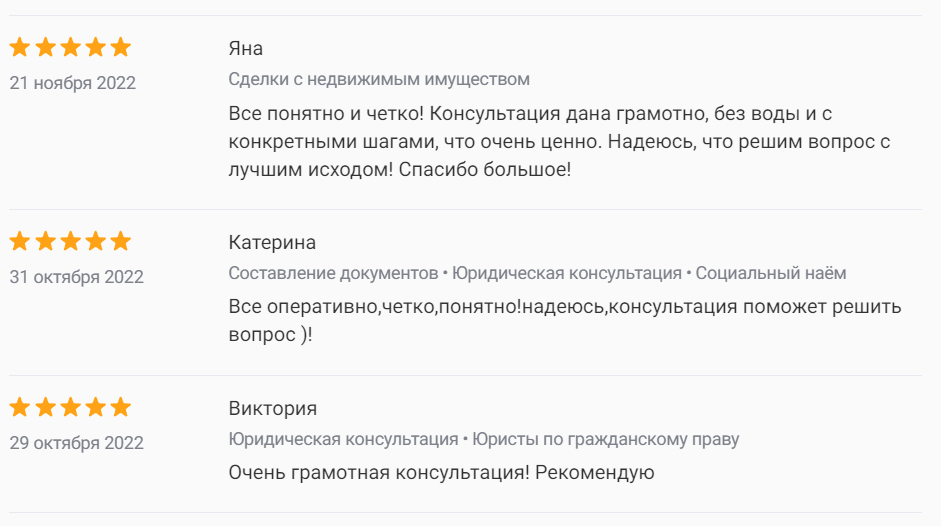This screenshot has height=526, width=941.
Task: Click the fourth star in Яна's rating
Action: pyautogui.click(x=96, y=48)
